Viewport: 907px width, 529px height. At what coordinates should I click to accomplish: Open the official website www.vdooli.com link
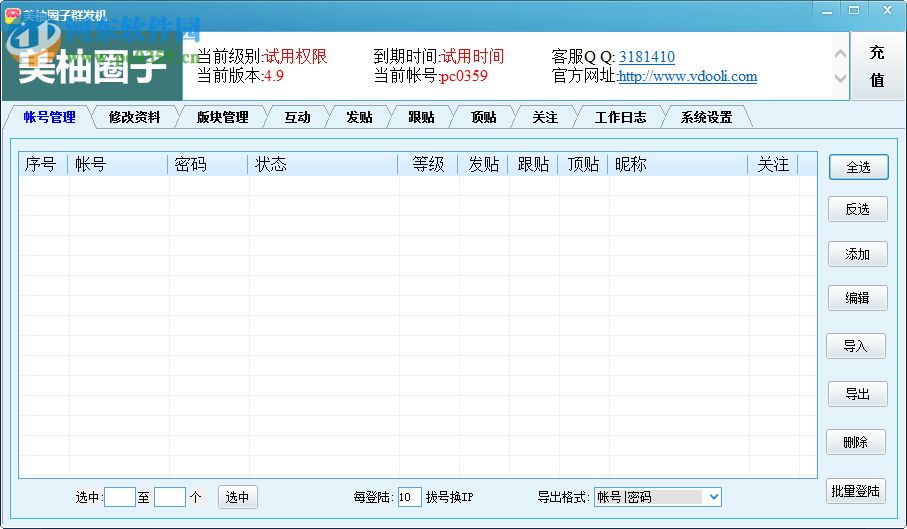click(688, 76)
